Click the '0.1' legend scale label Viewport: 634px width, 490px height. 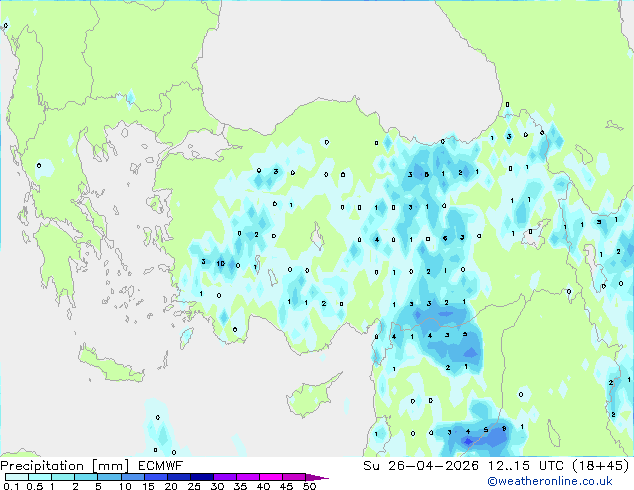pyautogui.click(x=11, y=486)
